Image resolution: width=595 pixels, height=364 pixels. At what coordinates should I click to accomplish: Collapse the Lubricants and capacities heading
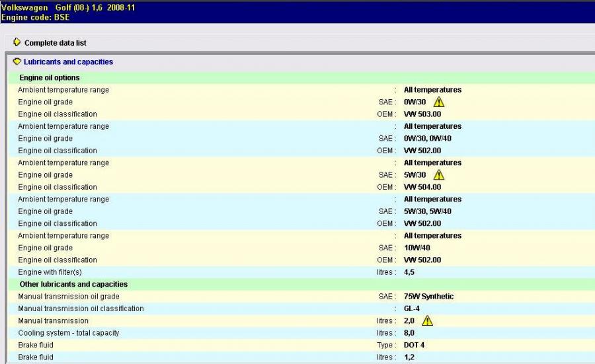(x=68, y=62)
